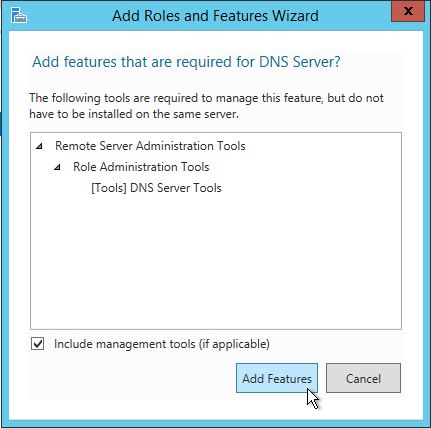Click the dialog's left blue window border
431x428 pixels.
[6, 227]
